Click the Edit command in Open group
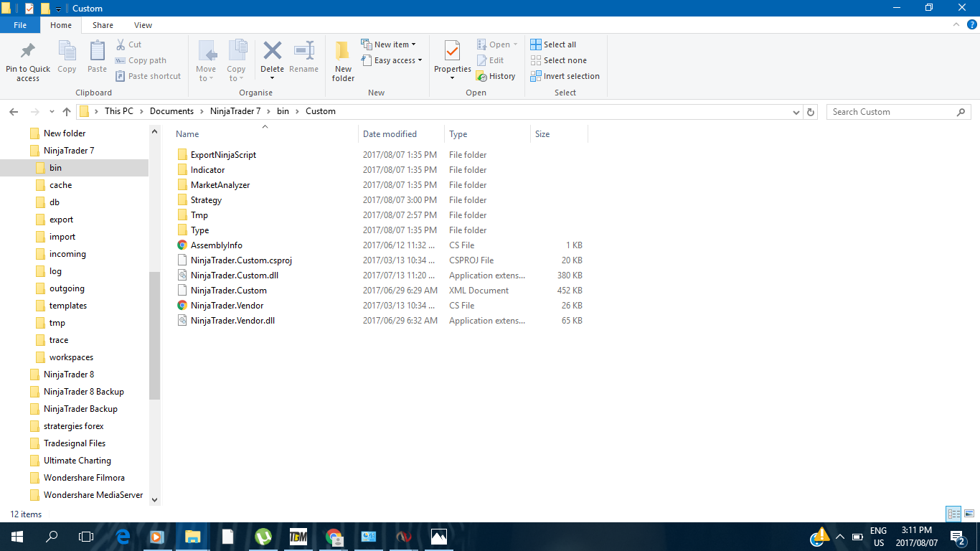The height and width of the screenshot is (551, 980). click(x=490, y=60)
